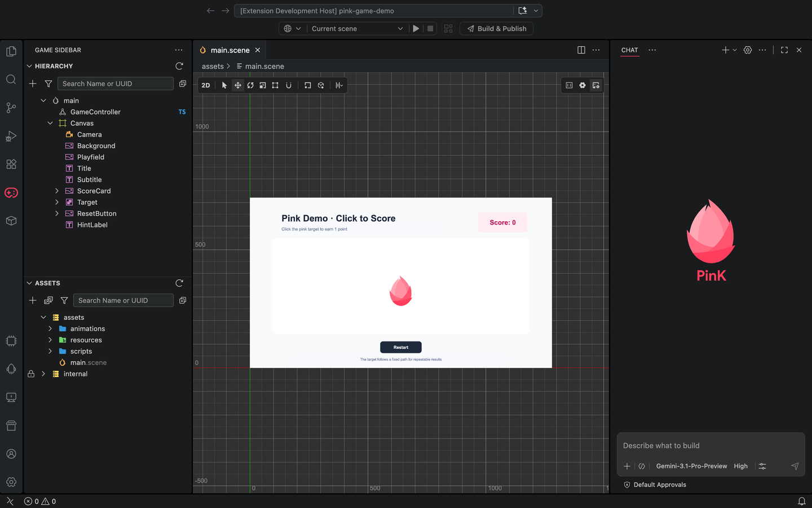Viewport: 812px width, 508px height.
Task: Open Run and Debug in activity bar
Action: 11,136
